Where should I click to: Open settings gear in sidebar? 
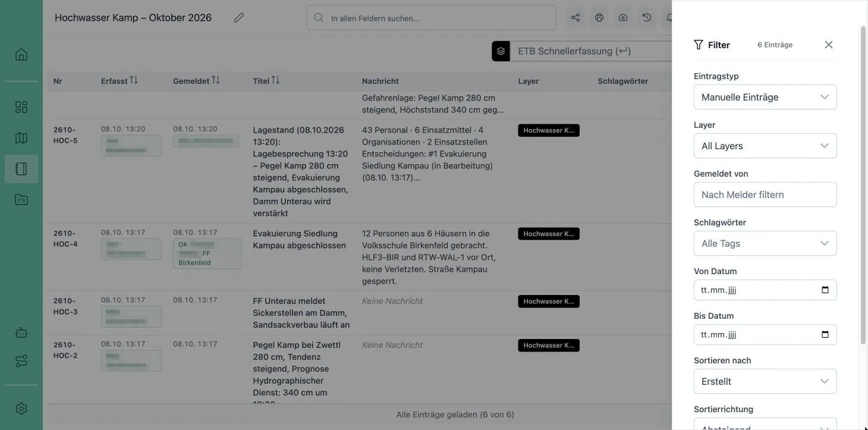(21, 409)
